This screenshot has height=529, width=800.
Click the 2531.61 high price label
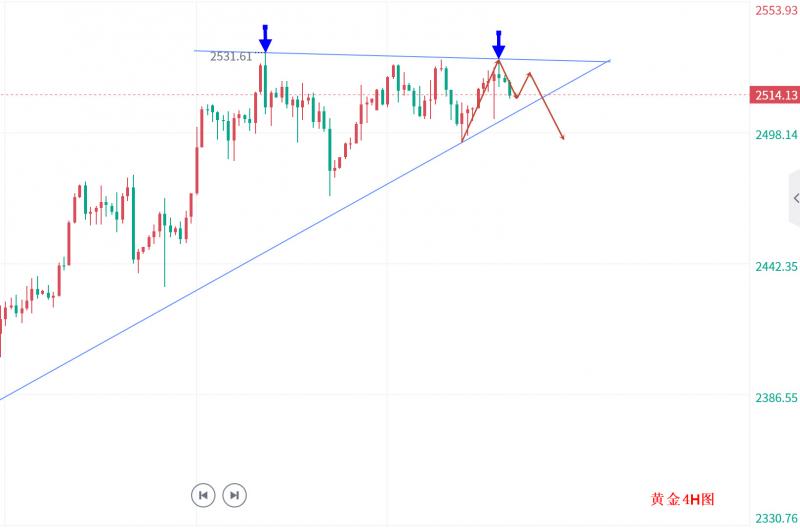coord(231,57)
